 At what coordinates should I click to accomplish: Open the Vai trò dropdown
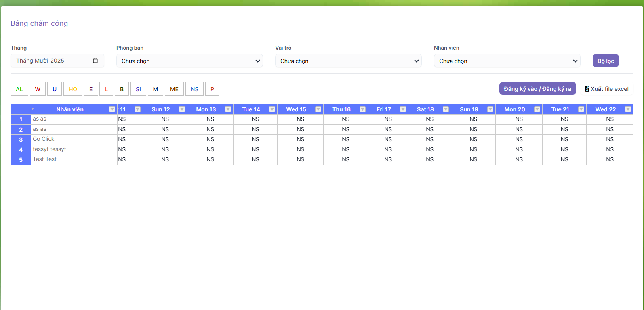point(348,61)
